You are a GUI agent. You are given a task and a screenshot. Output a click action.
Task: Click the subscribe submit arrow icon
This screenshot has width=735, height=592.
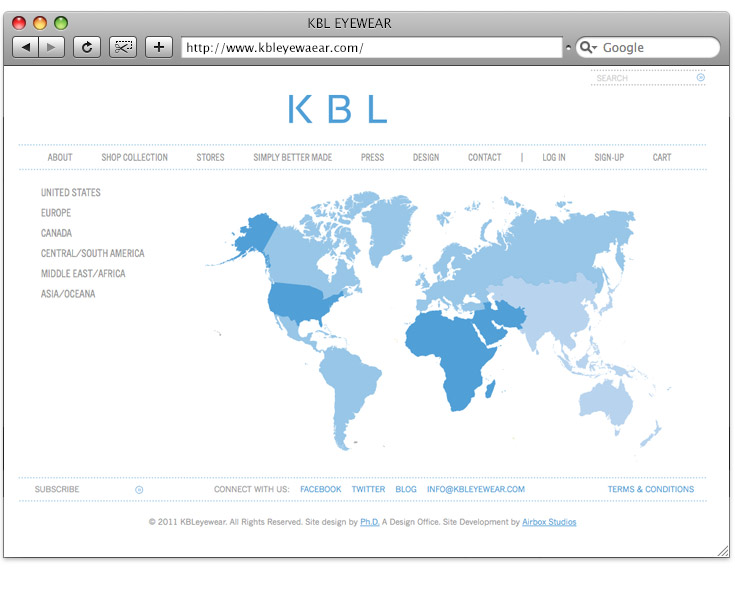pos(139,490)
